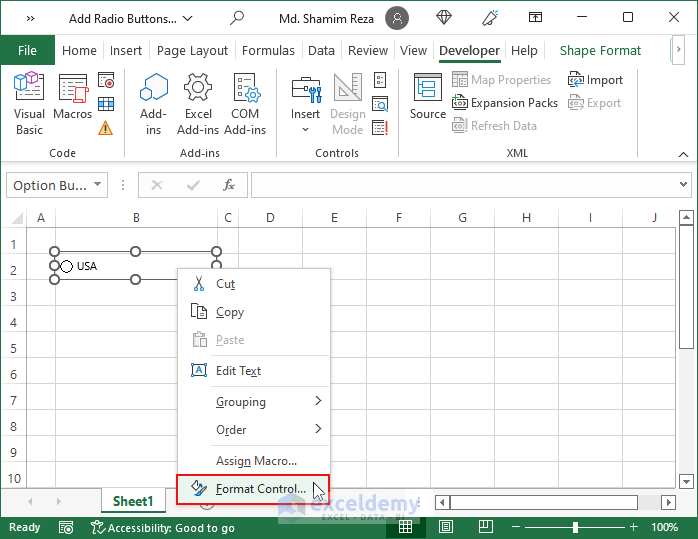Viewport: 698px width, 539px height.
Task: Click Refresh Data
Action: (495, 126)
